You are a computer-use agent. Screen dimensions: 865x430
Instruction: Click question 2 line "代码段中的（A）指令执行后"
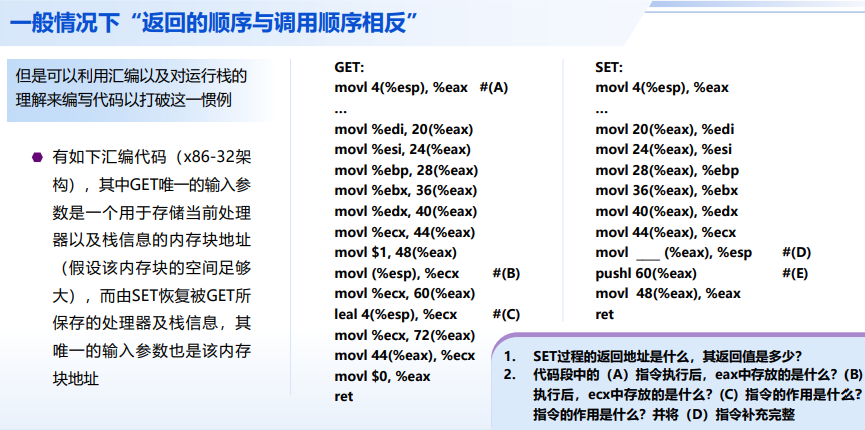click(x=621, y=375)
